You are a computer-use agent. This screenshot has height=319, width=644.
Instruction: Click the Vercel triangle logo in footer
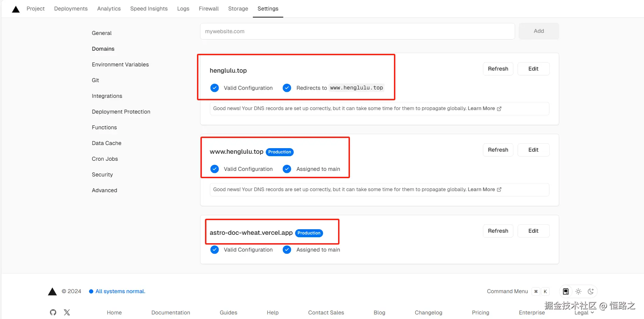[52, 291]
